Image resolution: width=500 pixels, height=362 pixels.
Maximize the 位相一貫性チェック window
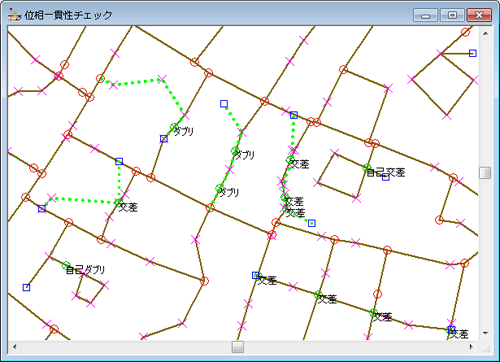(452, 15)
